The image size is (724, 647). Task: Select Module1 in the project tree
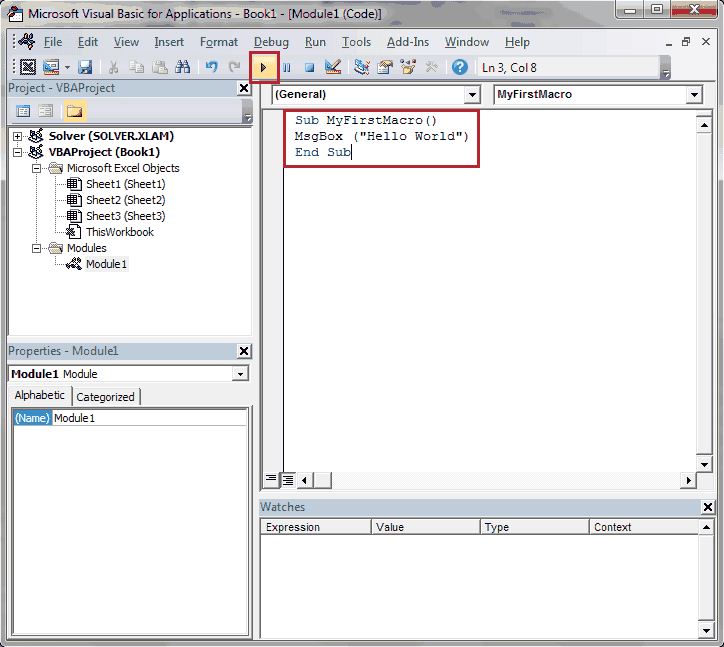(106, 264)
